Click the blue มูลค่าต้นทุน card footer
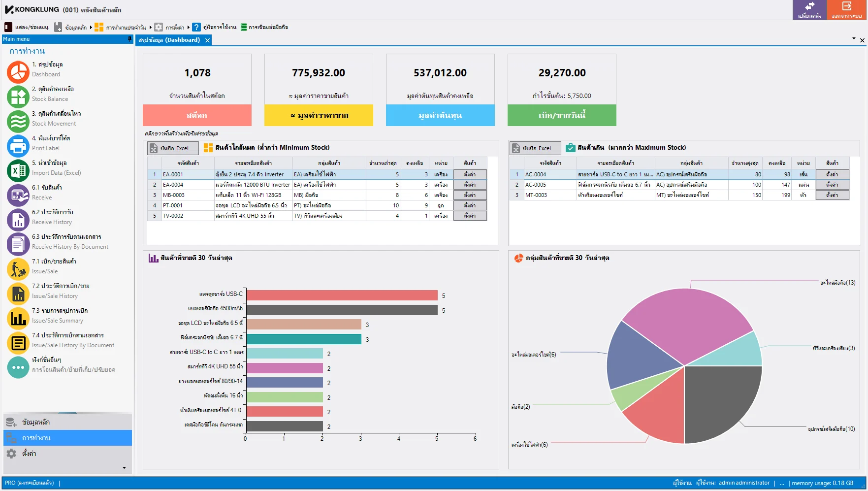868x491 pixels. 440,115
